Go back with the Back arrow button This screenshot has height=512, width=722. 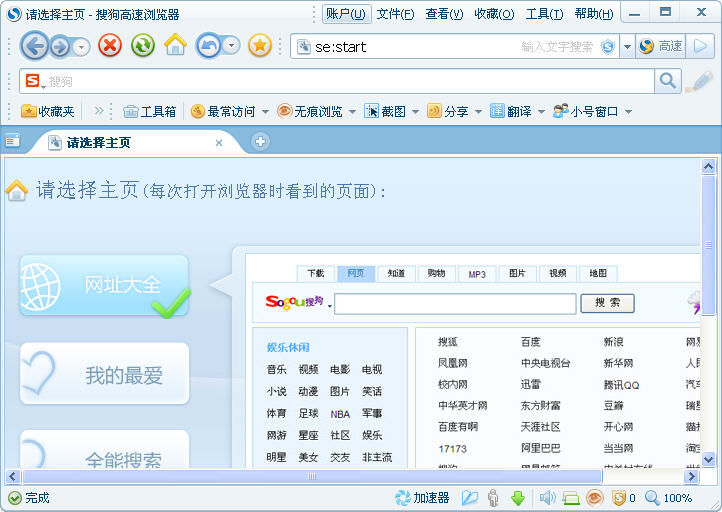35,46
